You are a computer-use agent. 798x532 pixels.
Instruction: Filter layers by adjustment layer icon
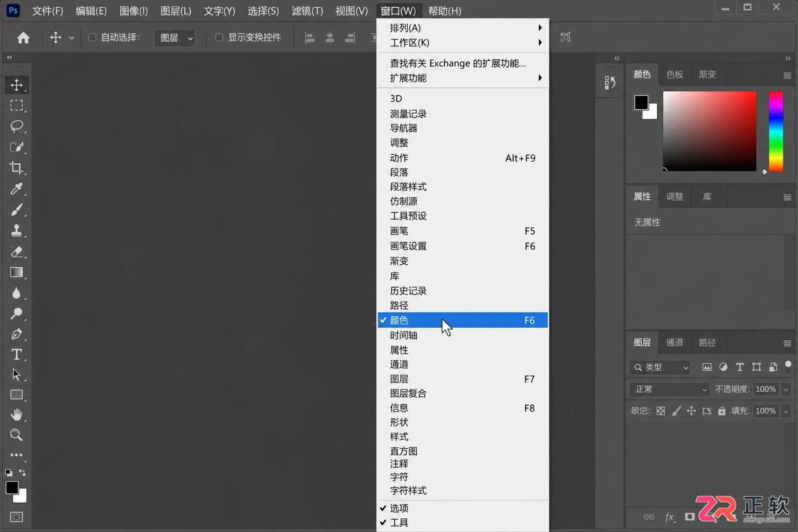pyautogui.click(x=723, y=367)
